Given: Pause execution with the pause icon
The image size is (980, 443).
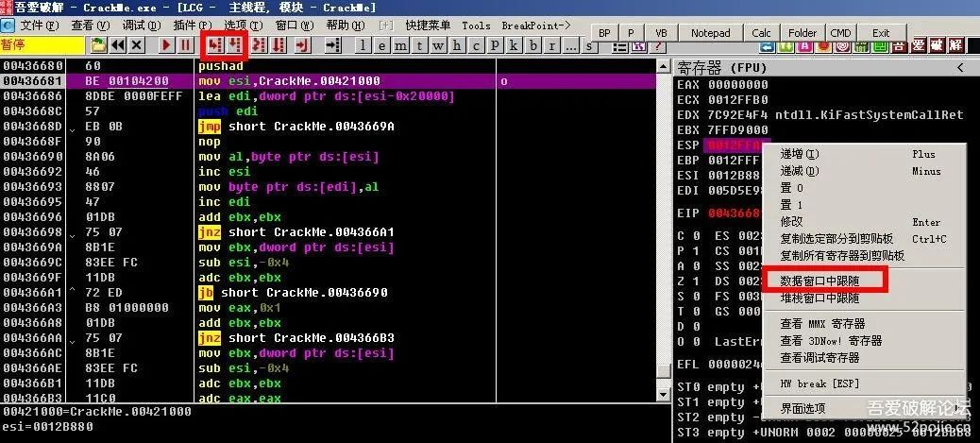Looking at the screenshot, I should pyautogui.click(x=186, y=45).
